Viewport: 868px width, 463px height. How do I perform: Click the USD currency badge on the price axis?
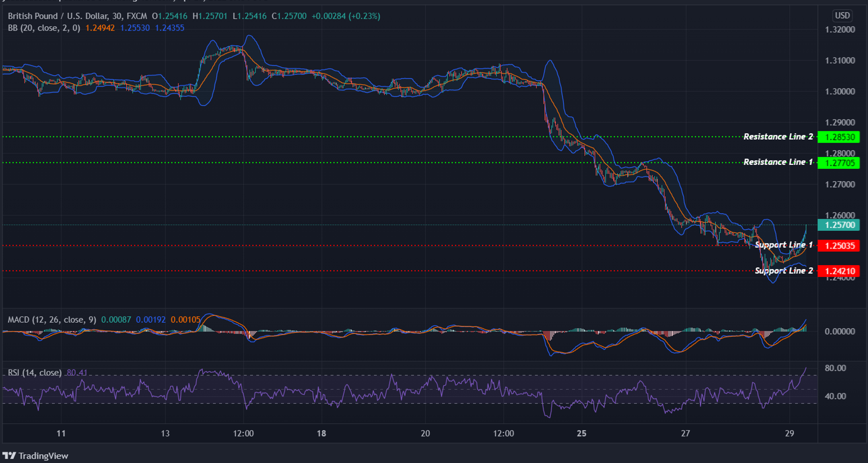[842, 15]
